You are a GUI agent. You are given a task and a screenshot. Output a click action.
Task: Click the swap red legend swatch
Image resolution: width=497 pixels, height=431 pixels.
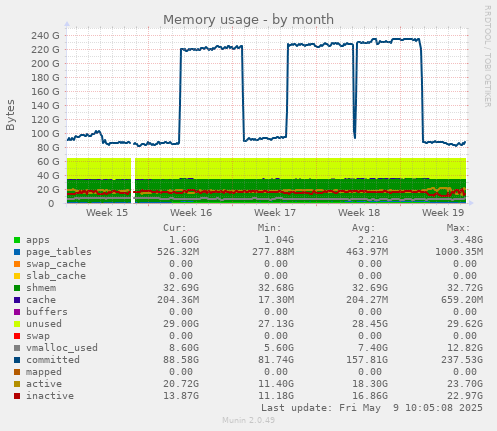[x=17, y=336]
